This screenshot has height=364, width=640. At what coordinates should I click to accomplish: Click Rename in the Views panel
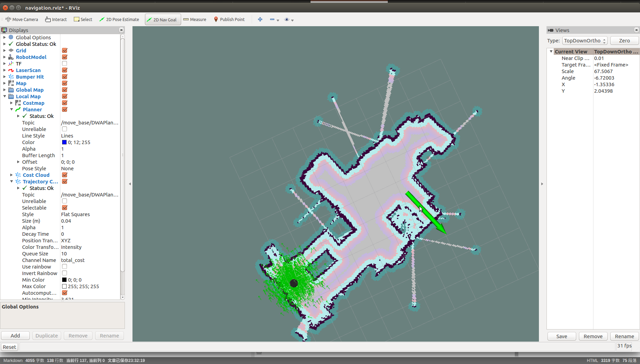coord(624,336)
